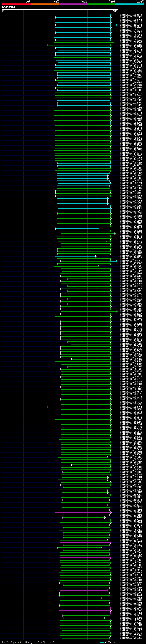Select hit label UniRef100_Q41755
146x644 pixels.
[131, 294]
